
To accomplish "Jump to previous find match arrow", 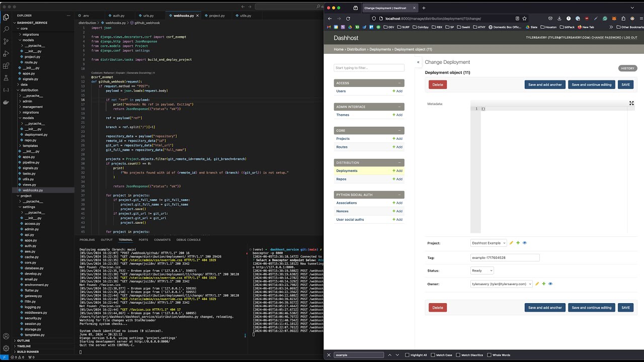I will [389, 355].
